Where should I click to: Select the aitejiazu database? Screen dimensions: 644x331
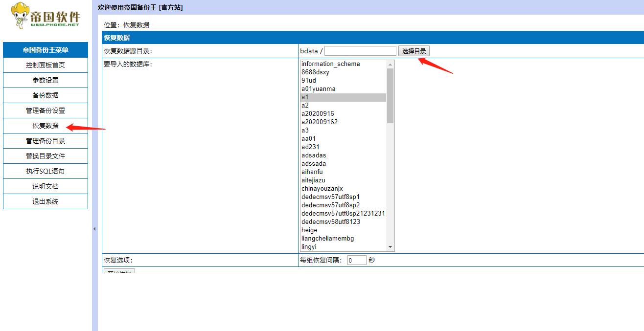click(x=343, y=180)
